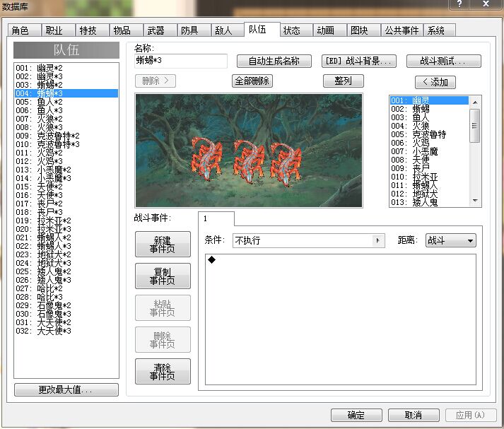Open the 角色 tab
The image size is (504, 429).
click(x=25, y=30)
